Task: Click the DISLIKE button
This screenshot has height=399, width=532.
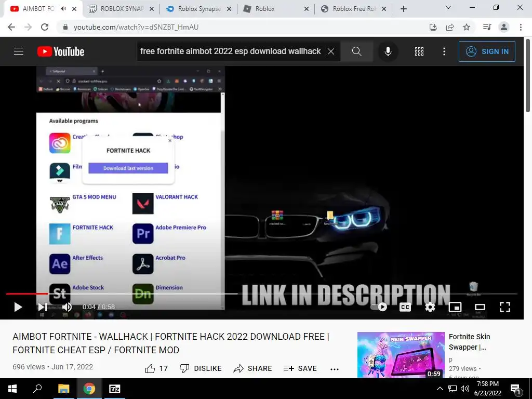Action: pos(201,368)
